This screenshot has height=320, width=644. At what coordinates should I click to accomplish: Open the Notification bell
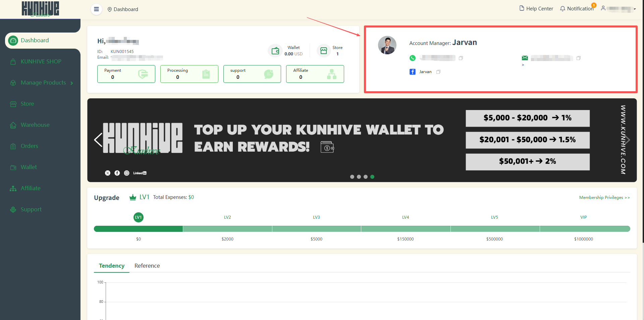(x=577, y=9)
